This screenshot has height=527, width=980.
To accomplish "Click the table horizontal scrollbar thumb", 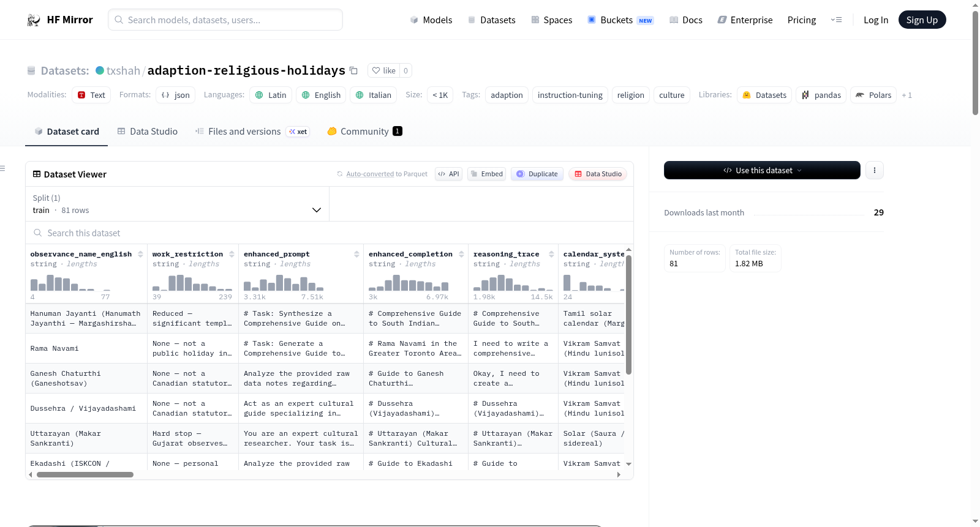I will (x=85, y=474).
